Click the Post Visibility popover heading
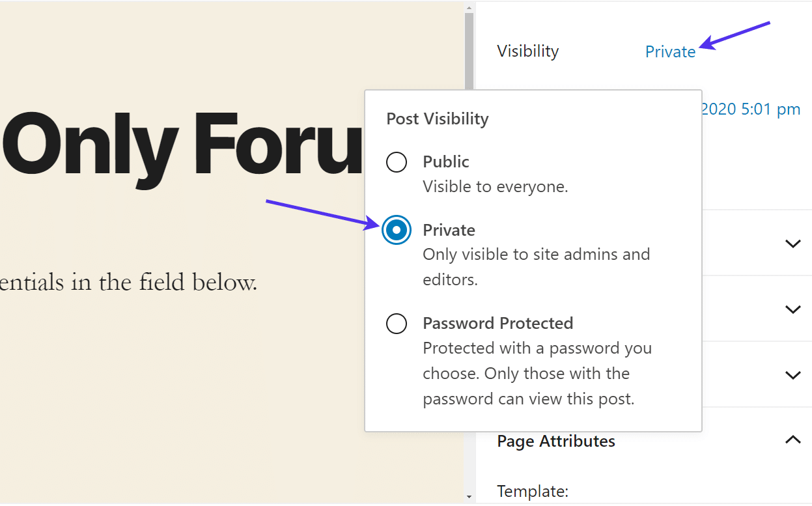The width and height of the screenshot is (812, 506). [x=438, y=119]
